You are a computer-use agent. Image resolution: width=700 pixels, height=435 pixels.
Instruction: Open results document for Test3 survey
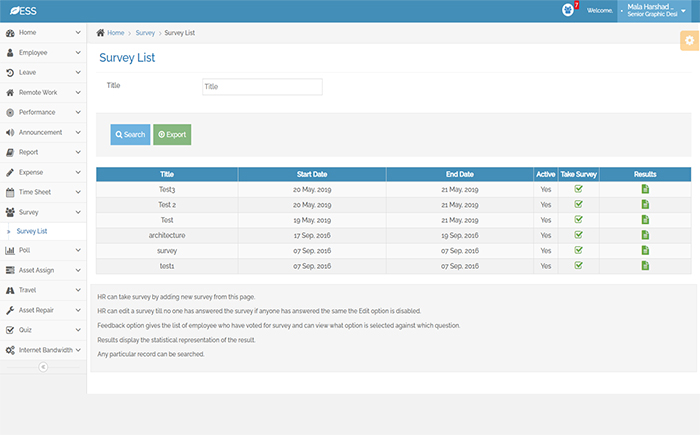click(x=645, y=189)
